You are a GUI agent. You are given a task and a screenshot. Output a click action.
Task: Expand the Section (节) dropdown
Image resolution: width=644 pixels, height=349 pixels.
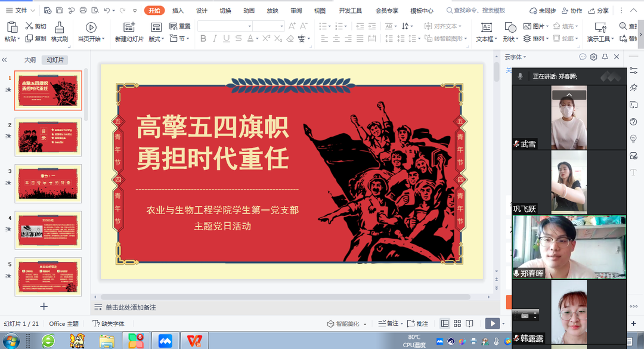pos(179,39)
